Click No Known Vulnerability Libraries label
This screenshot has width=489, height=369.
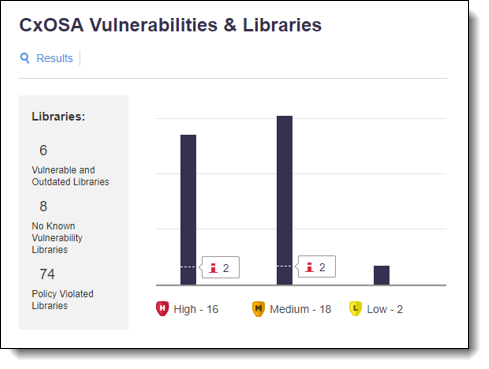(x=57, y=238)
